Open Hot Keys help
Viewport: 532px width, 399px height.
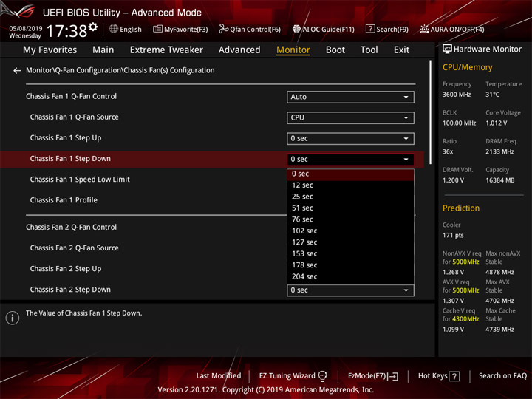tap(439, 376)
